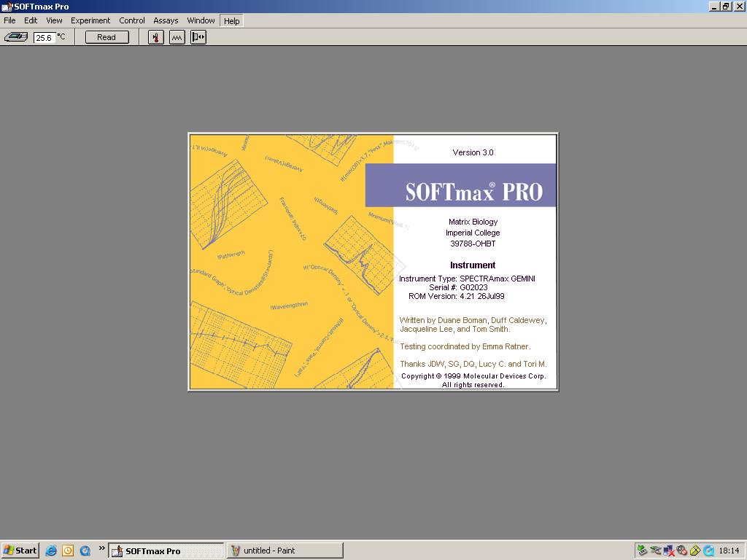Launch Internet Explorer from quick launch
Screen dimensions: 747x560
(51, 551)
